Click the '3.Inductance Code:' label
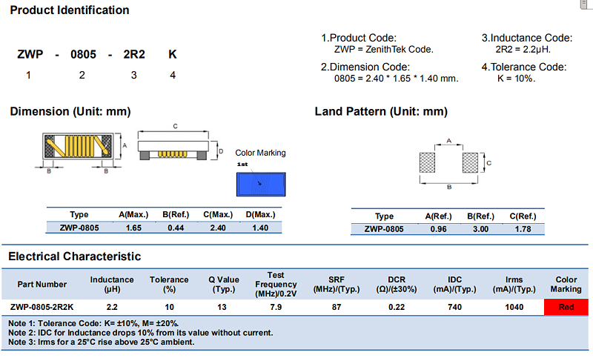This screenshot has height=364, width=593. [x=527, y=38]
